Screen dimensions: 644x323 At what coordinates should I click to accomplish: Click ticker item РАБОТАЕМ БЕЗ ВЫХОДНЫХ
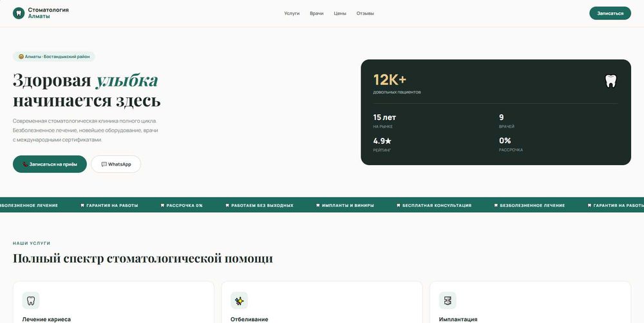pyautogui.click(x=259, y=205)
